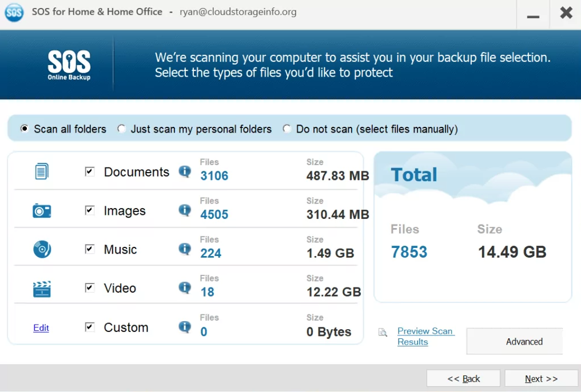Uncheck the Music checkbox
The image size is (581, 392).
click(x=89, y=249)
